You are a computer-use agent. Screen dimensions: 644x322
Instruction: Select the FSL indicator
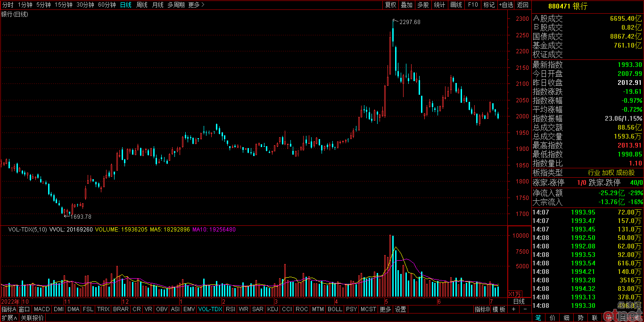pyautogui.click(x=88, y=309)
